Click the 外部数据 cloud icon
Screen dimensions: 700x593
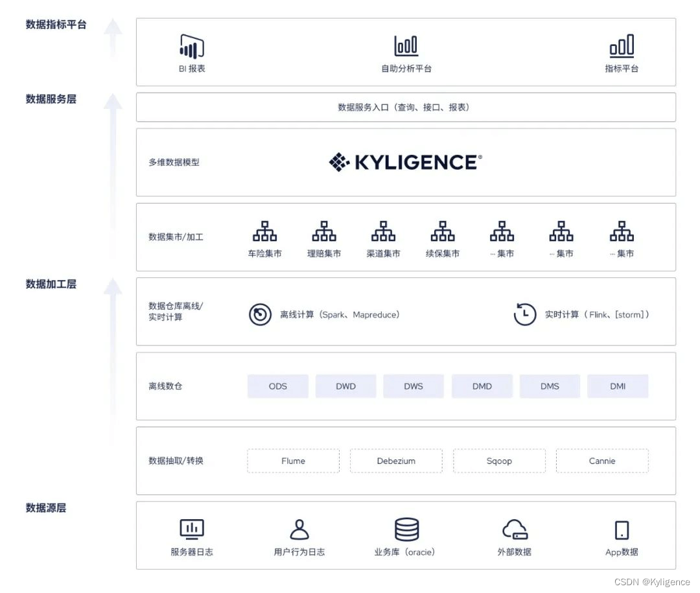[x=515, y=529]
